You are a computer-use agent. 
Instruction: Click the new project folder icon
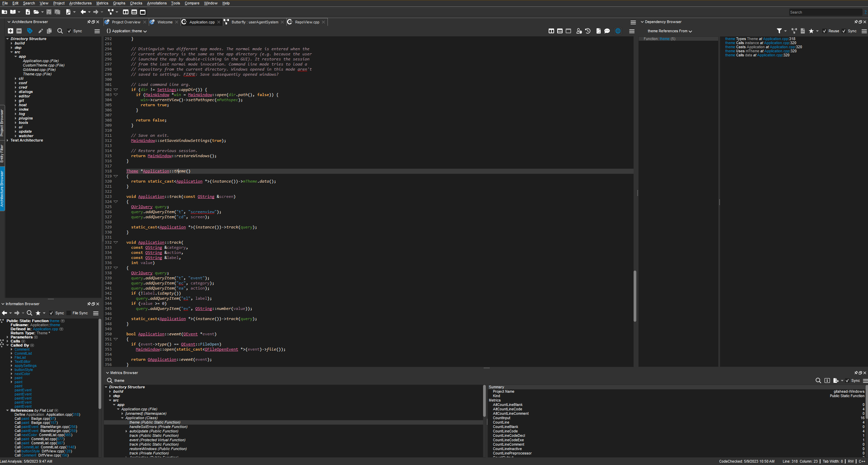coord(4,12)
